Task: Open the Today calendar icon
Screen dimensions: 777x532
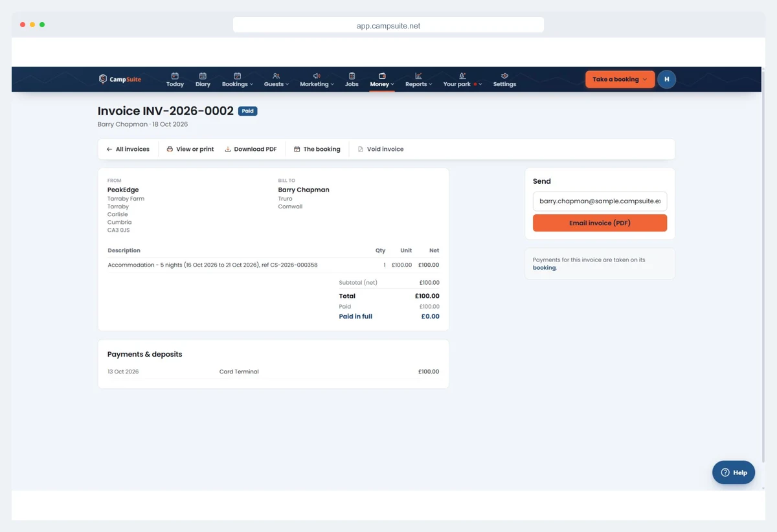Action: [175, 76]
